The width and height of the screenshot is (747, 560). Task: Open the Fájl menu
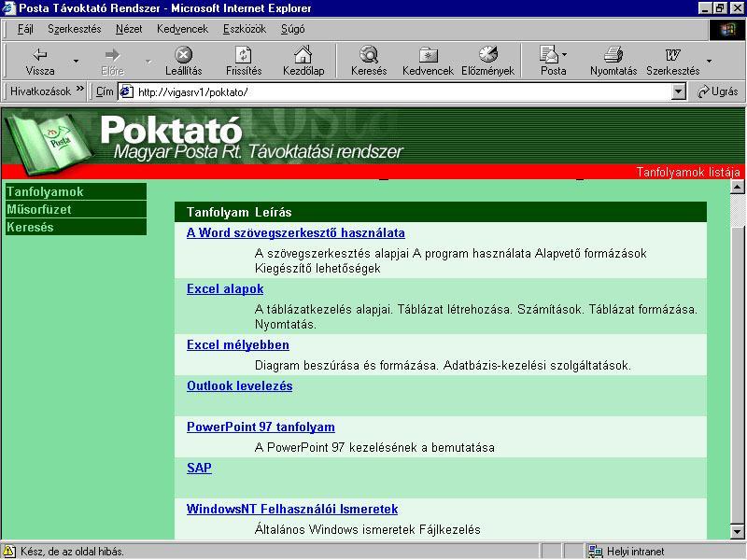point(25,29)
